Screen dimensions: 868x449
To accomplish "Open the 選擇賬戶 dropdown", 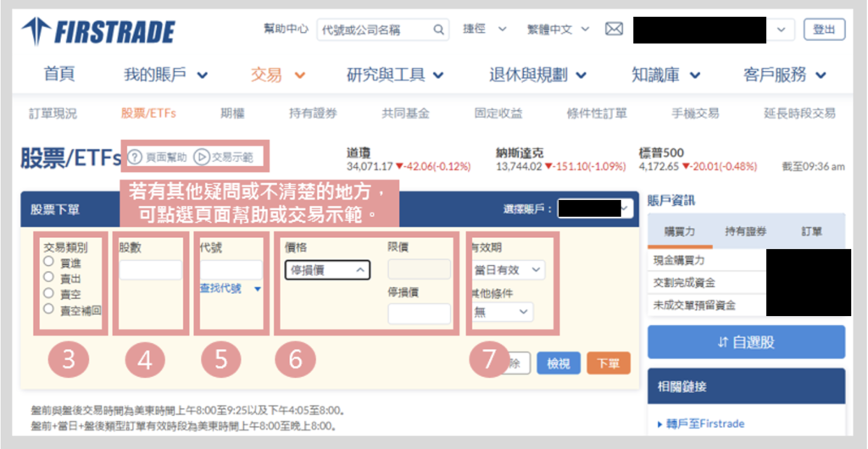I will coord(595,208).
